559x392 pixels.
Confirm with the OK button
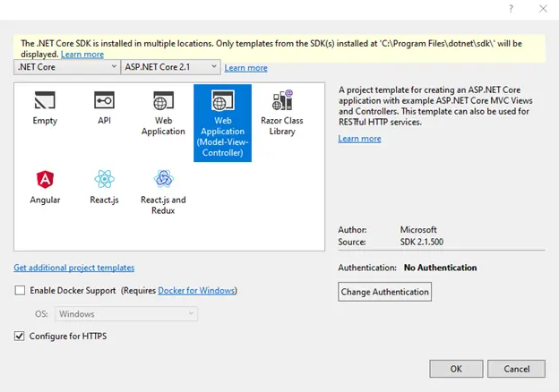click(x=456, y=369)
